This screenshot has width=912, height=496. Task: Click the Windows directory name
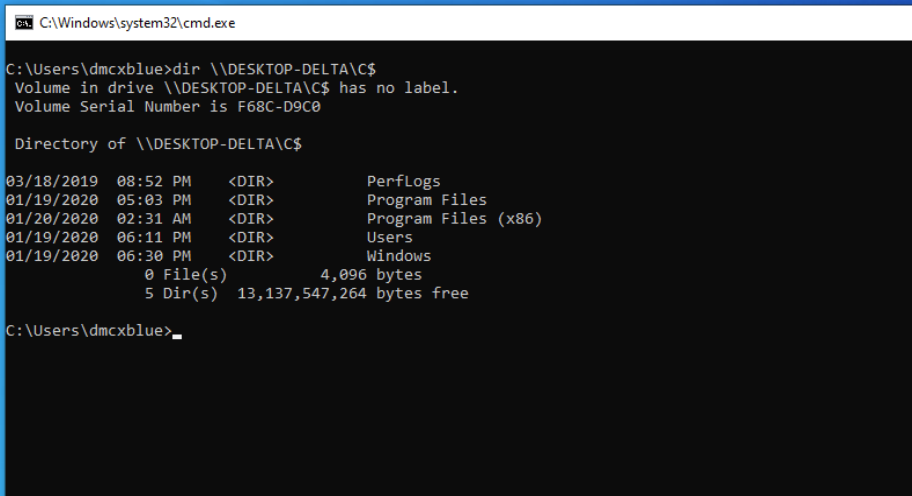(x=398, y=256)
